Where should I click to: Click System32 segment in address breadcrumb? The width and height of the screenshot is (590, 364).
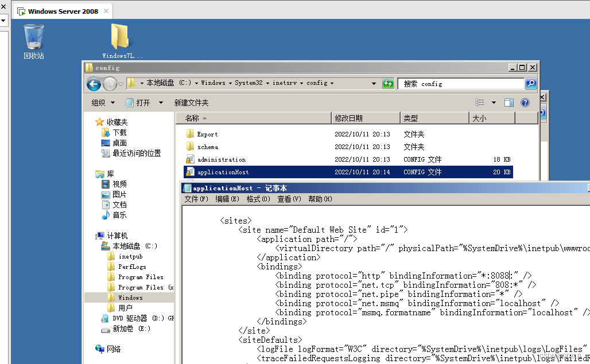[249, 83]
